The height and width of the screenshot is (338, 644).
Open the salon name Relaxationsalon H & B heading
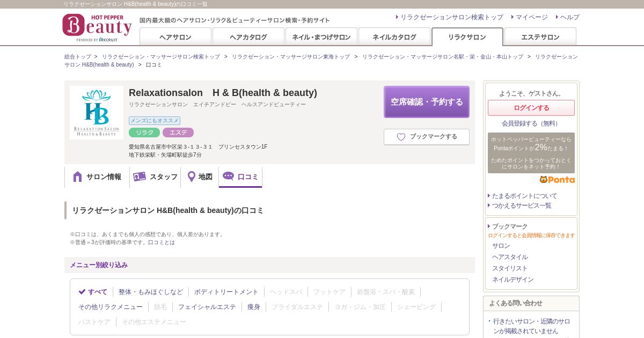point(223,93)
